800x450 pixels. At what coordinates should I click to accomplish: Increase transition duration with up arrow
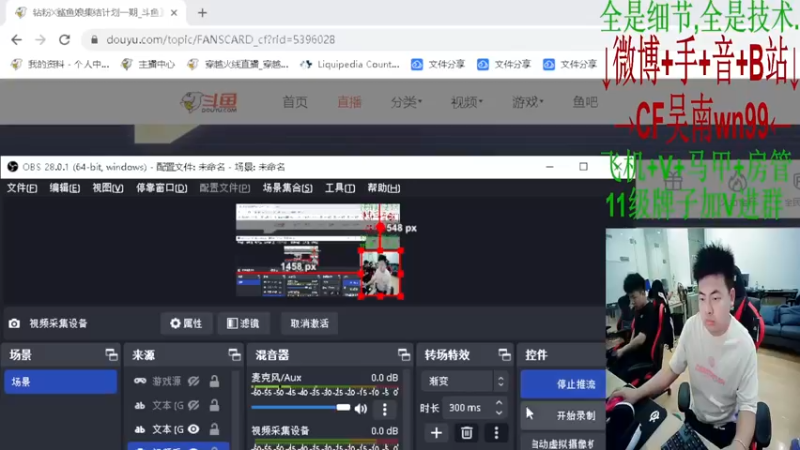click(x=498, y=403)
